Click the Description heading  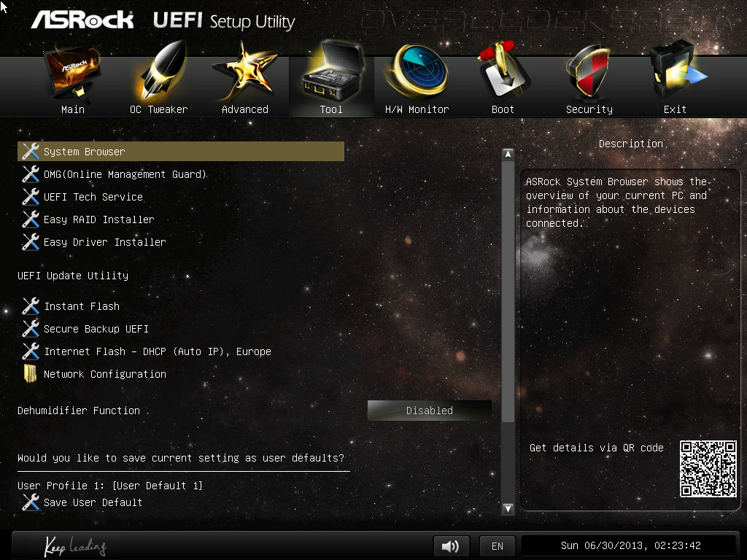[631, 144]
